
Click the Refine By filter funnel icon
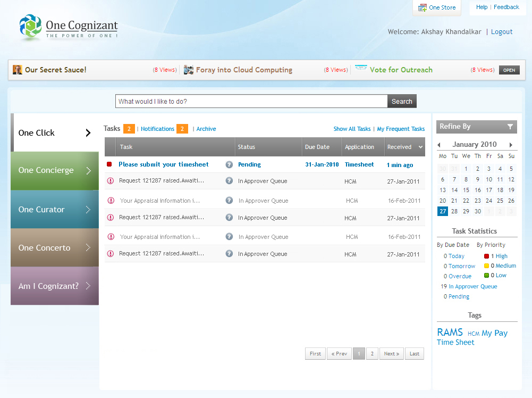510,127
